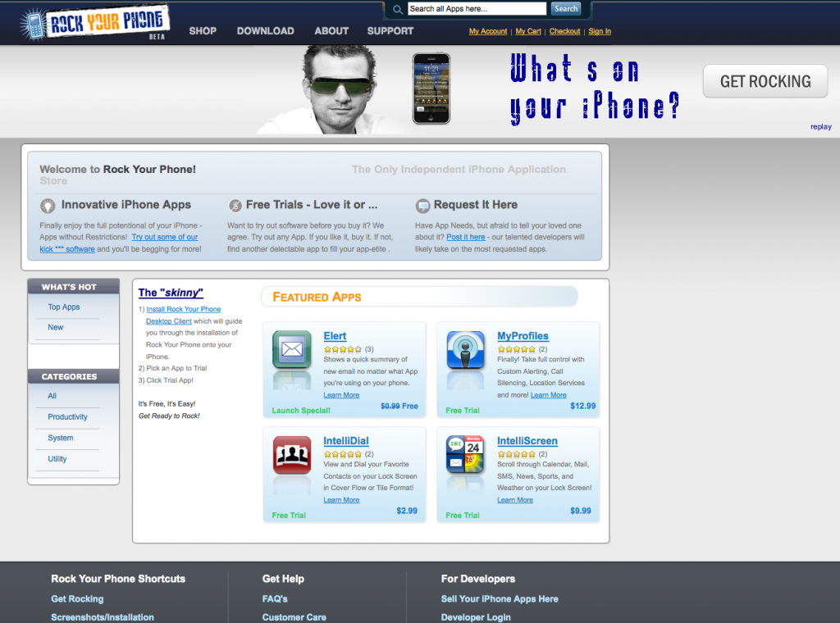The width and height of the screenshot is (840, 623).
Task: Click the $9.99 IntelliScreen price
Action: 581,511
